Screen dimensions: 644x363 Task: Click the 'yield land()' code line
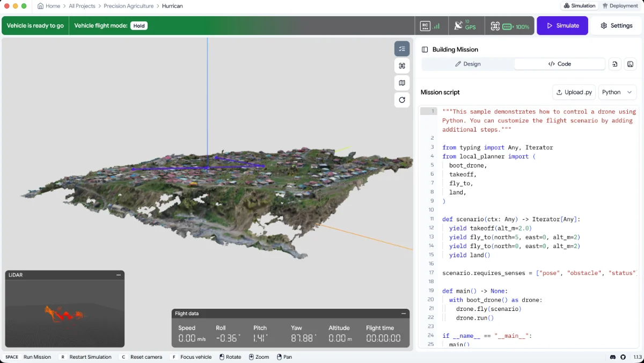point(470,255)
